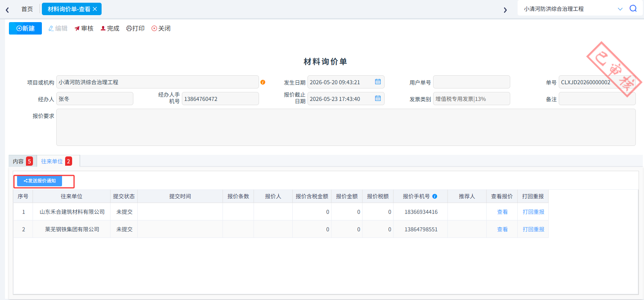Open the calendar picker for 报价截止日期
Viewport: 644px width, 300px height.
point(378,99)
